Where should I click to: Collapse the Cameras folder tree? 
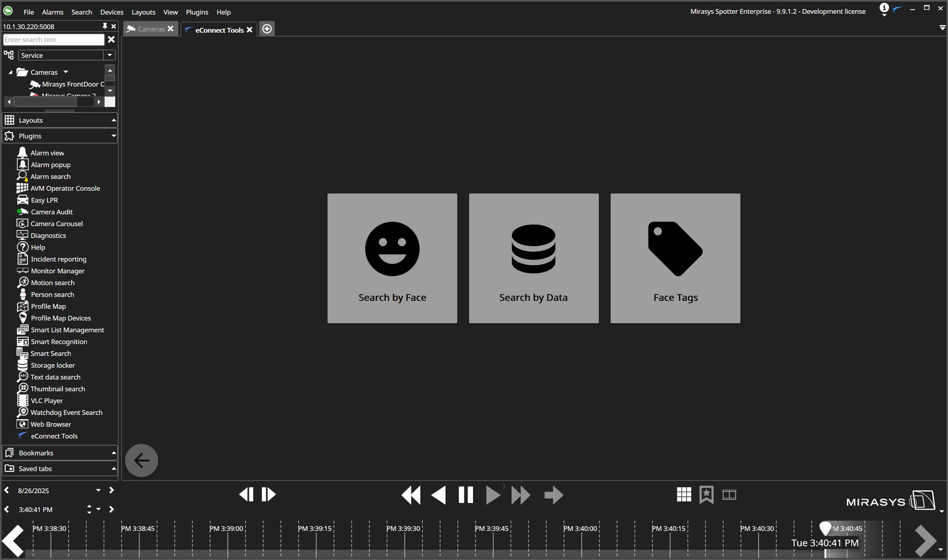coord(11,72)
